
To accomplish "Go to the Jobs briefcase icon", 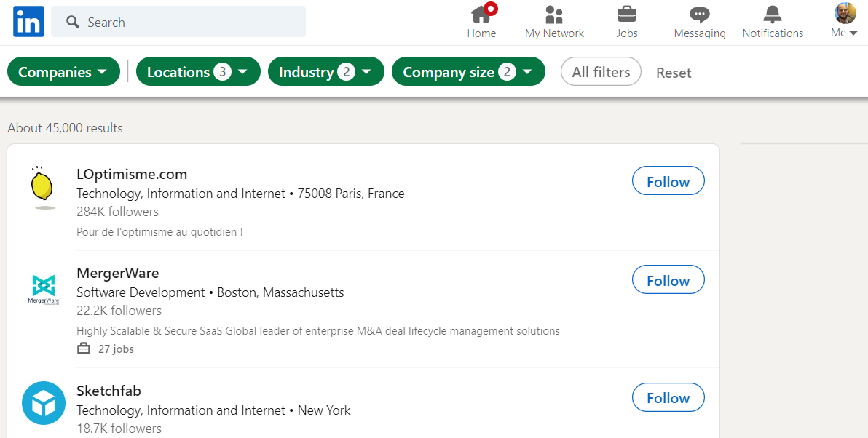I will pyautogui.click(x=626, y=14).
